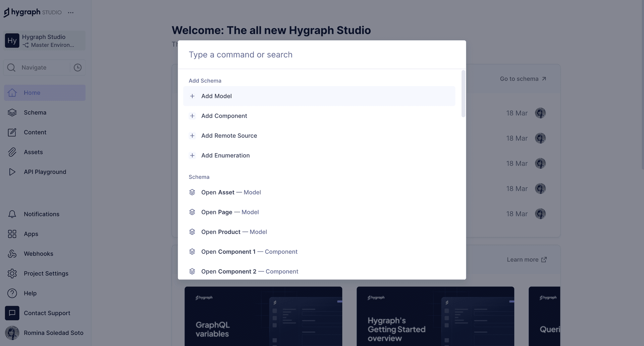The width and height of the screenshot is (644, 346).
Task: Click the Contact Support chat icon
Action: [x=12, y=313]
